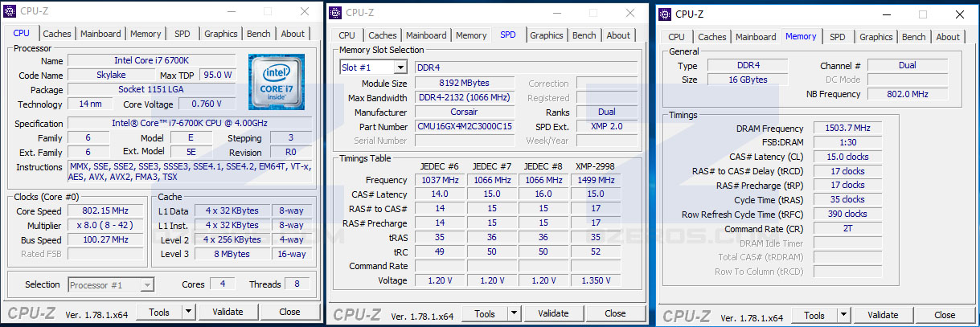This screenshot has width=980, height=327.
Task: Open SPD tab in the right window
Action: pos(838,37)
